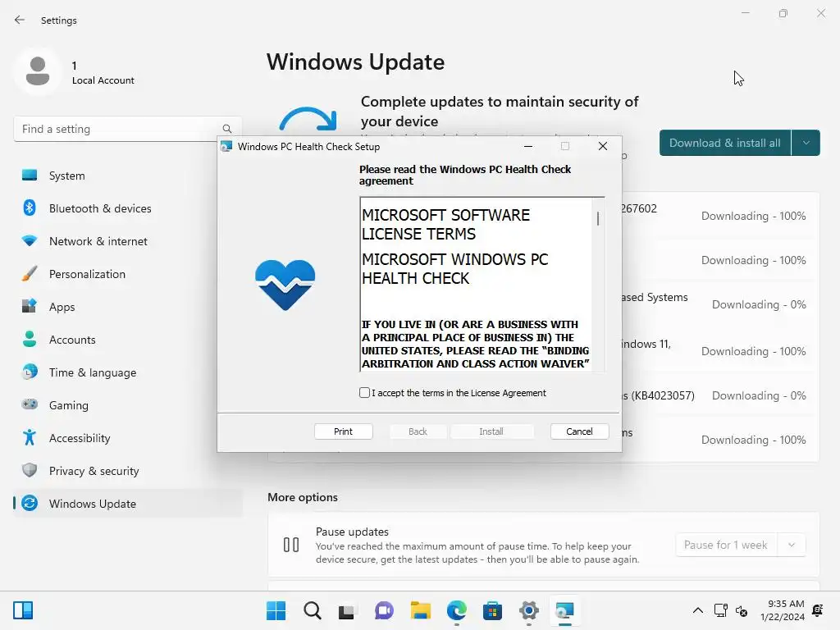
Task: Open Microsoft Edge from taskbar
Action: pos(456,610)
